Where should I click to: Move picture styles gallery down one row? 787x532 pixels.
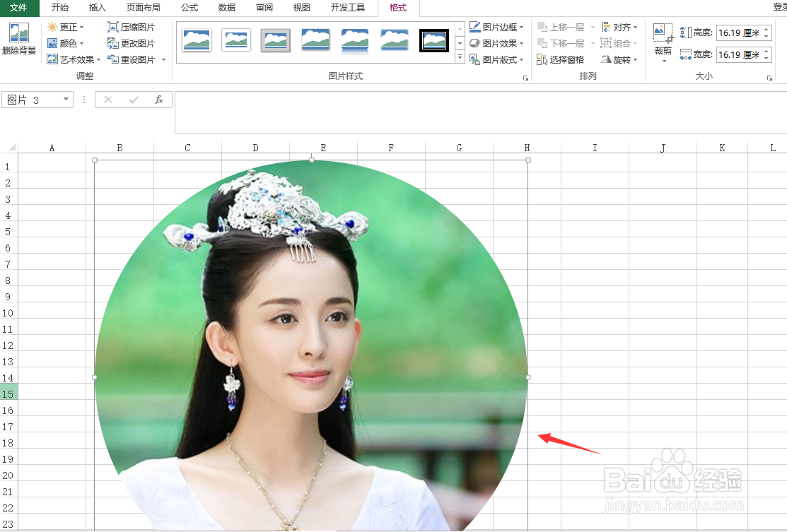460,43
